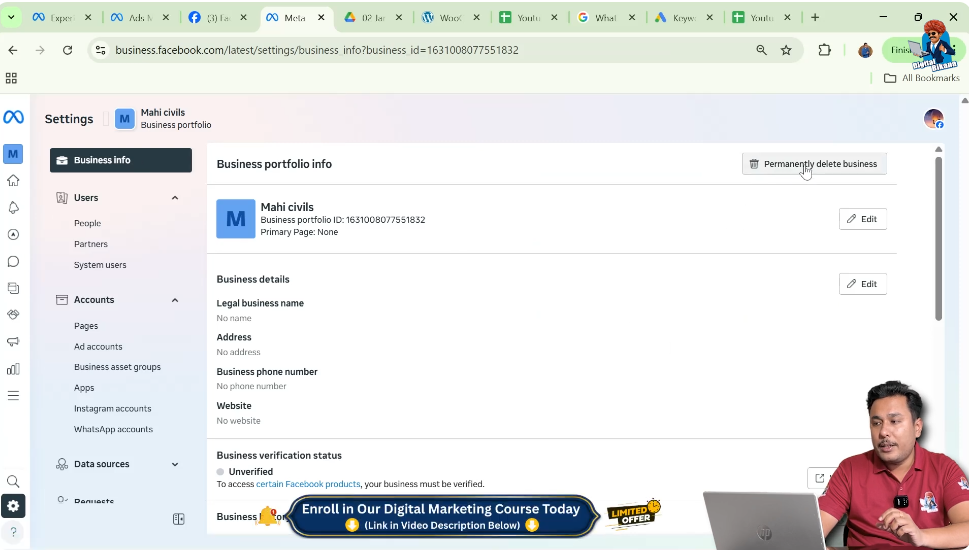Click the content panel vertical scrollbar

(x=938, y=239)
